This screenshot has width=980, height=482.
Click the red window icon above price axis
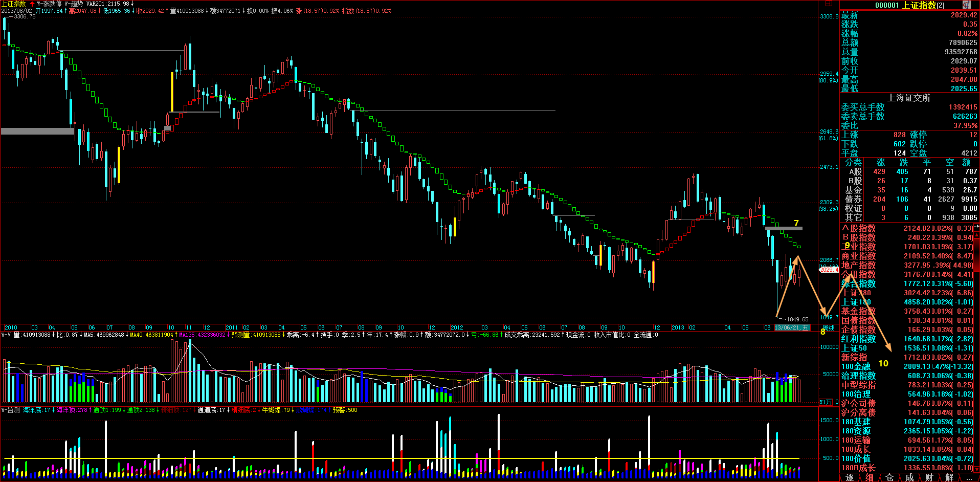pos(828,4)
